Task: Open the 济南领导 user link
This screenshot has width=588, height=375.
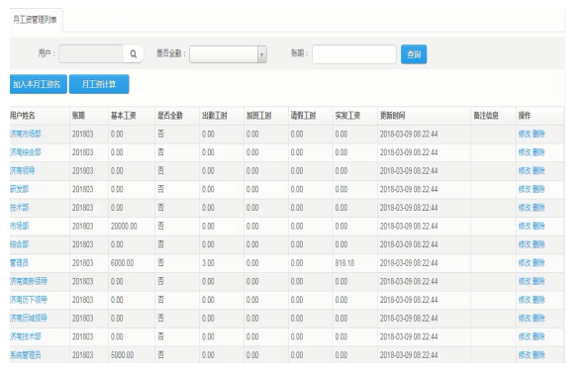Action: (23, 170)
